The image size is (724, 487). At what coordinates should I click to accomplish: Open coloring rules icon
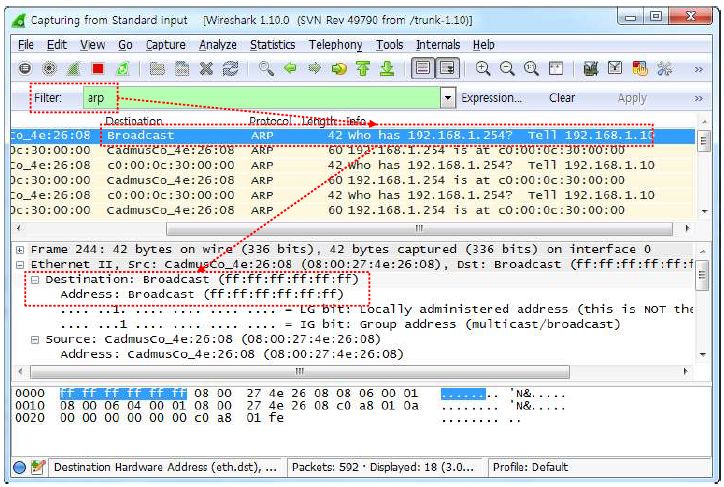coord(640,69)
